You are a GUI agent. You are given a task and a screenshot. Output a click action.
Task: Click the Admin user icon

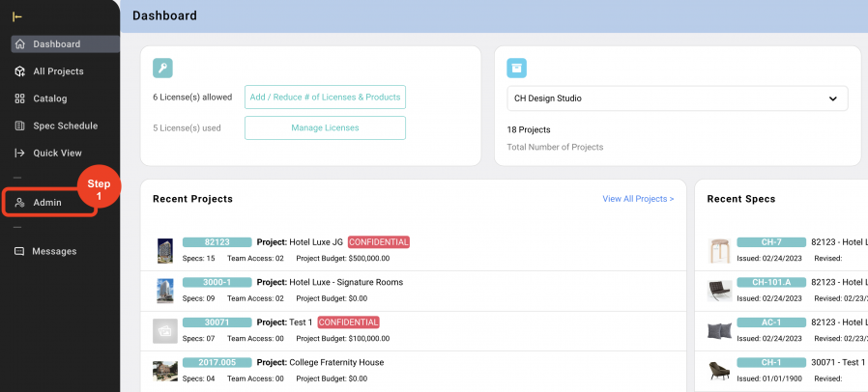pyautogui.click(x=20, y=203)
